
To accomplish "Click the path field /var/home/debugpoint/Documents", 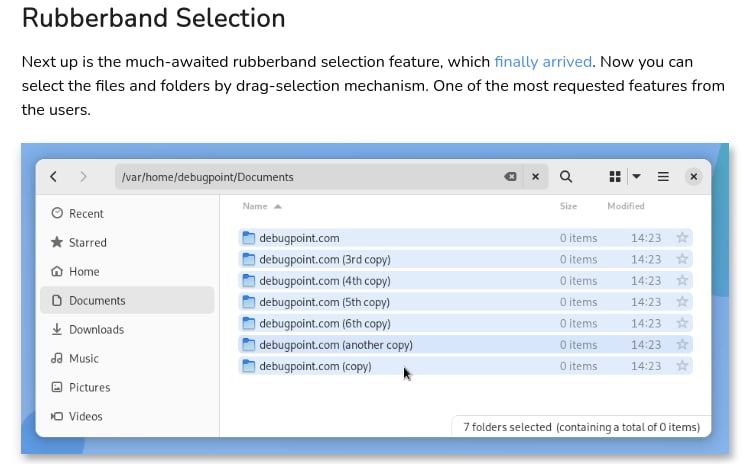I will (x=300, y=177).
